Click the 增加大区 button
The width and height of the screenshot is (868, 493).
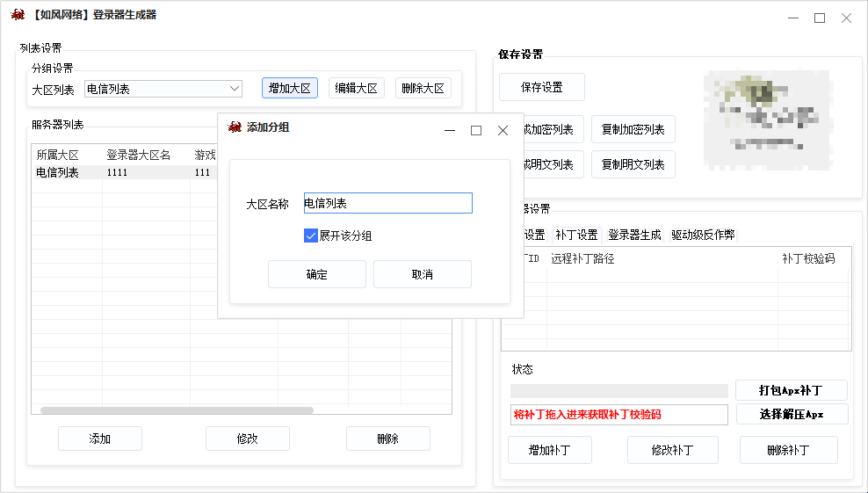tap(289, 88)
